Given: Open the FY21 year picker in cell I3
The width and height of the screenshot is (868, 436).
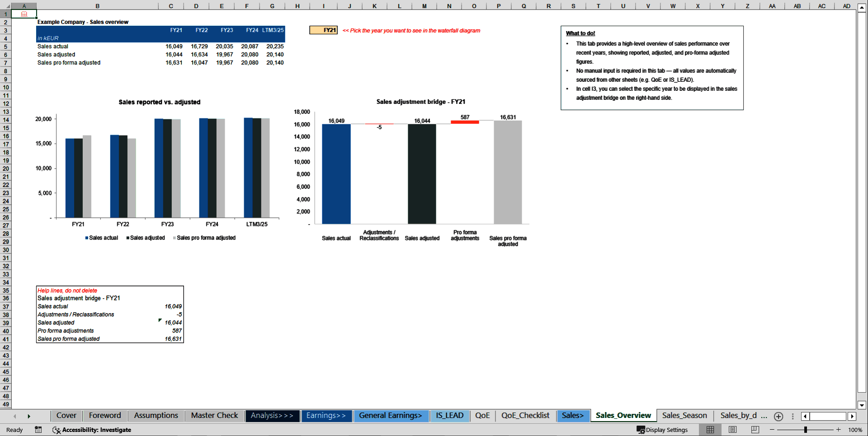Looking at the screenshot, I should tap(324, 30).
